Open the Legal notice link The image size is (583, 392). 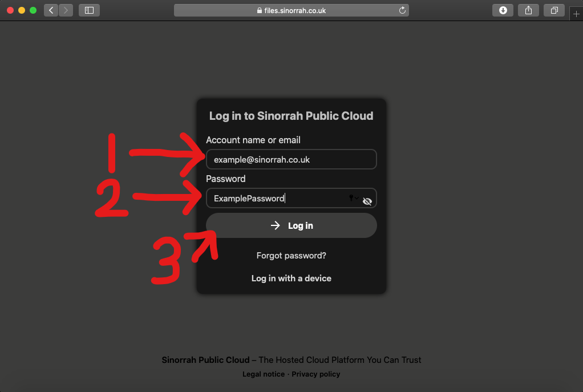263,374
